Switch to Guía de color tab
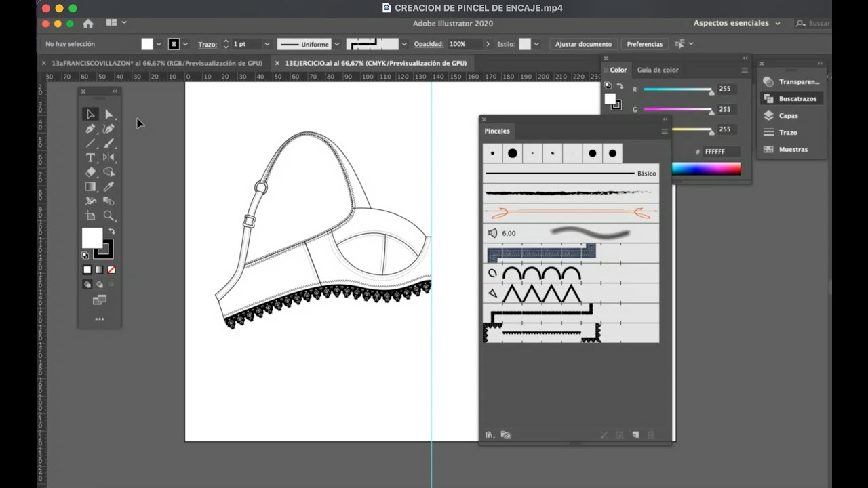The width and height of the screenshot is (868, 488). (x=658, y=70)
